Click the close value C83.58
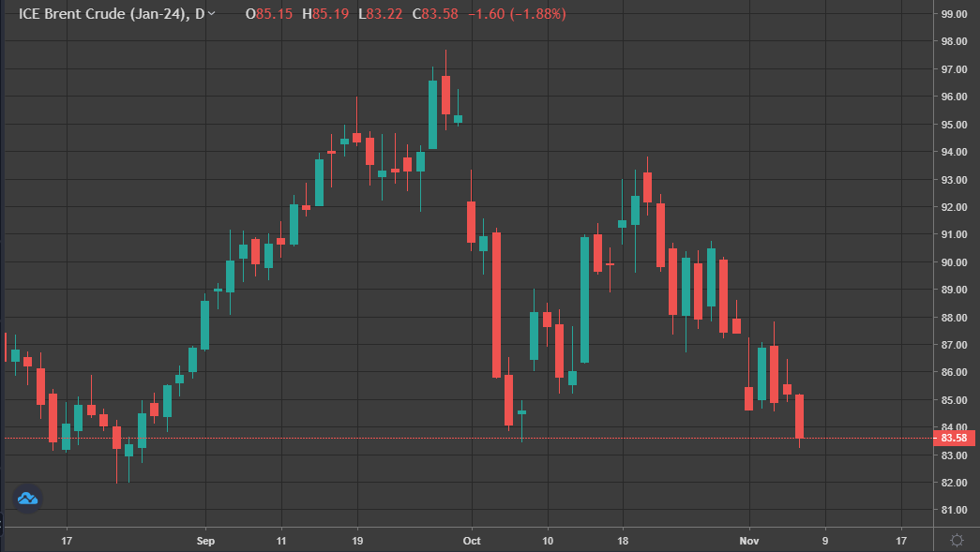The width and height of the screenshot is (980, 552). pos(435,14)
